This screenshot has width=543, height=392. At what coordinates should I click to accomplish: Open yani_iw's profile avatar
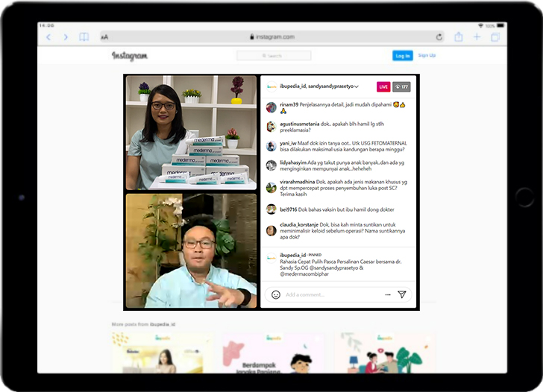coord(271,146)
